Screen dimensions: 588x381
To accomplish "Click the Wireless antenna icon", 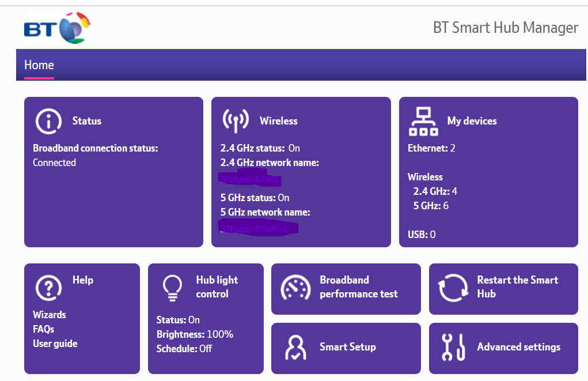I will [x=236, y=121].
